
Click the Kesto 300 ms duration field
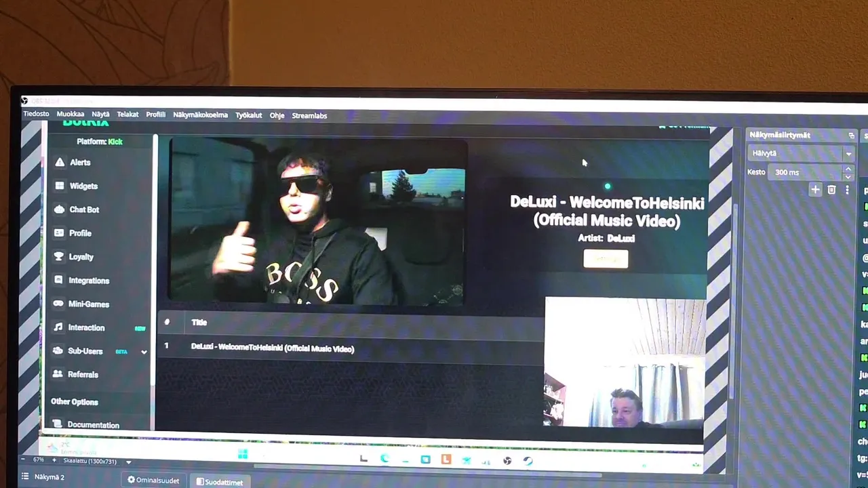(x=806, y=173)
